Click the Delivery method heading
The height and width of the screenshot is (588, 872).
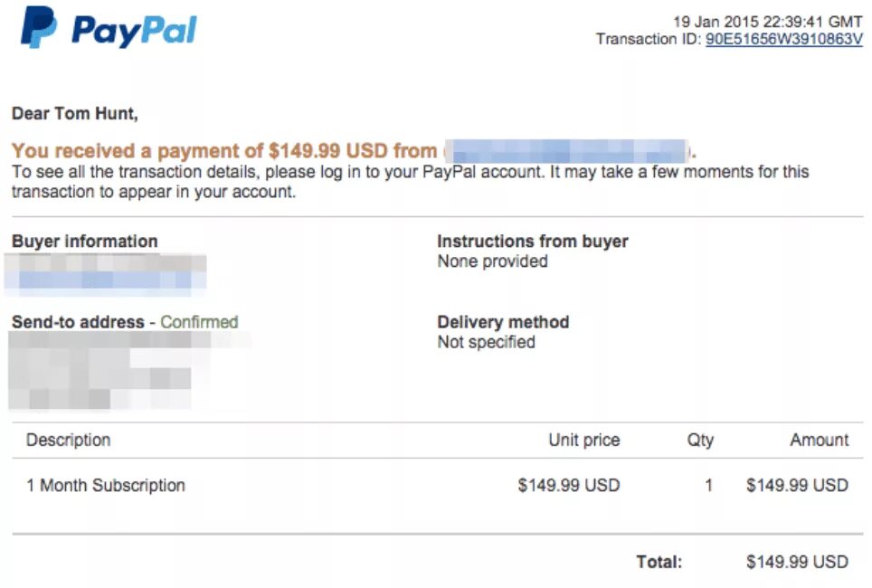coord(503,322)
